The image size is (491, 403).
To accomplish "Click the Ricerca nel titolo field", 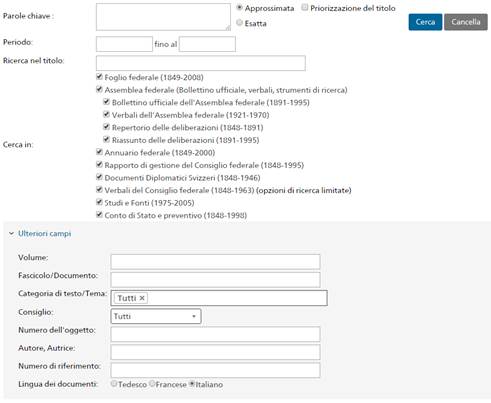I will point(201,63).
